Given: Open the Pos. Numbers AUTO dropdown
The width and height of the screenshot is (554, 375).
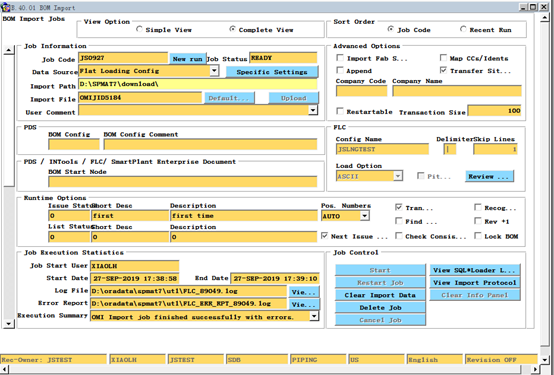Looking at the screenshot, I should point(365,216).
